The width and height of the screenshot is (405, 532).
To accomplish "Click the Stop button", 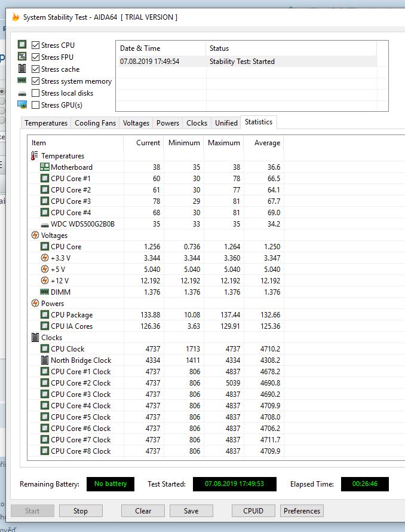I will (81, 511).
